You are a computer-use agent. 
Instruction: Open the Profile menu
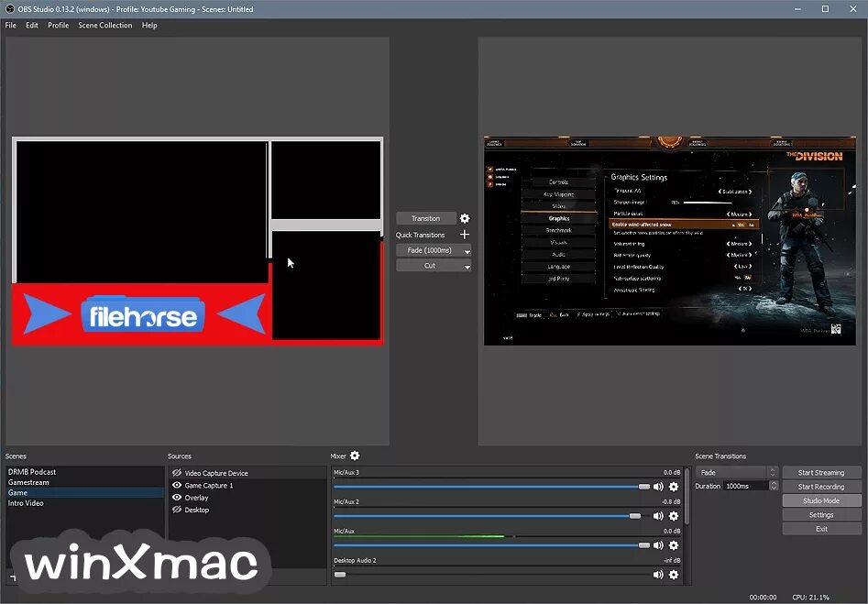[58, 25]
